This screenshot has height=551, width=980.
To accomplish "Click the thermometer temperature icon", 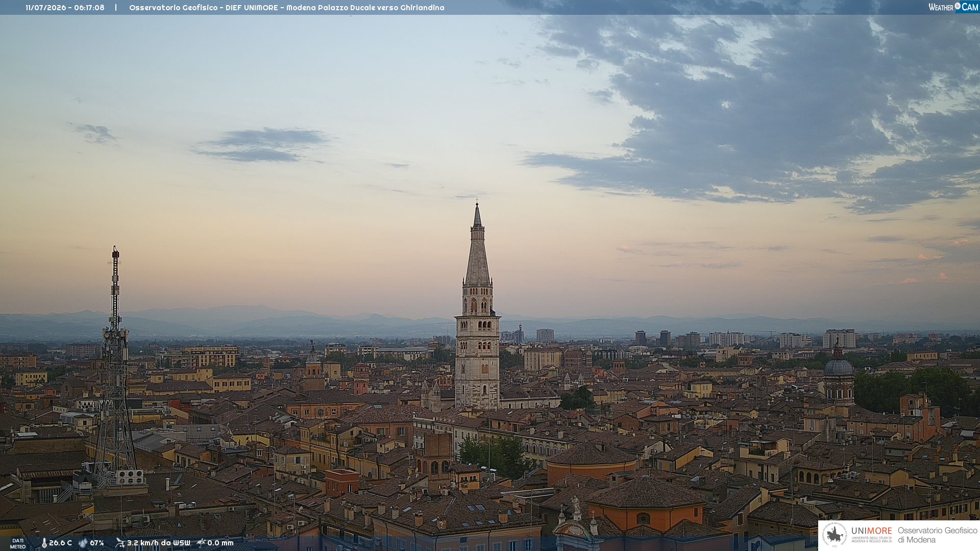I will click(44, 543).
